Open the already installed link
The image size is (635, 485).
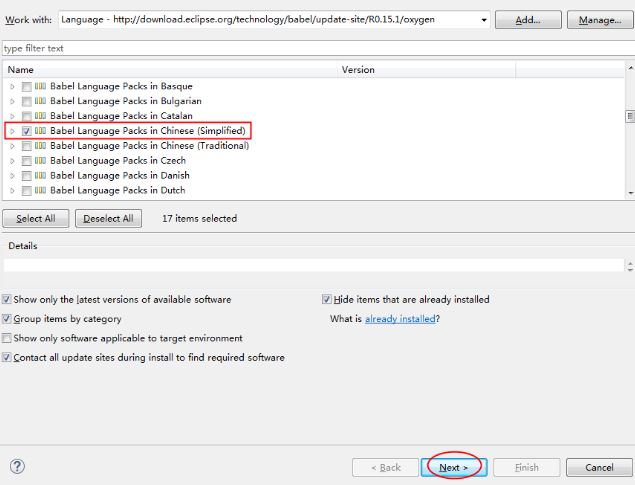400,319
